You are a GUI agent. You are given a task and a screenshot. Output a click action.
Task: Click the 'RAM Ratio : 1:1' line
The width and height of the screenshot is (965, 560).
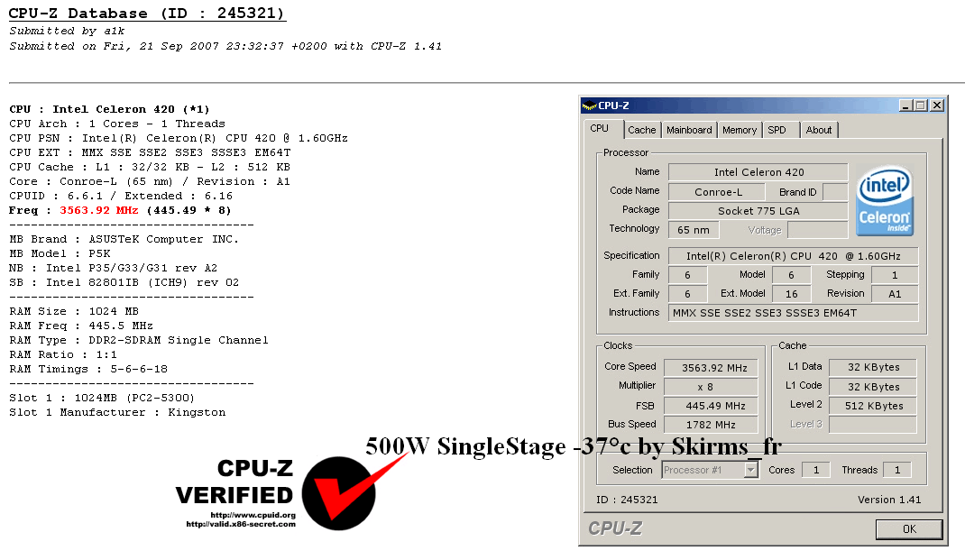pyautogui.click(x=63, y=355)
